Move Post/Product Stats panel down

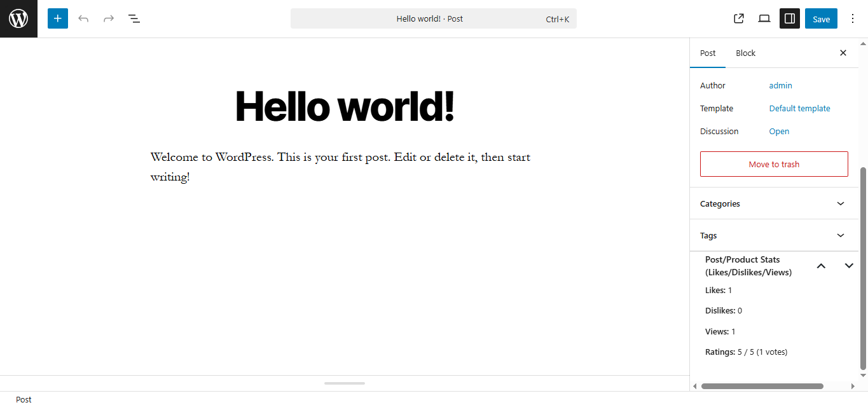tap(849, 266)
